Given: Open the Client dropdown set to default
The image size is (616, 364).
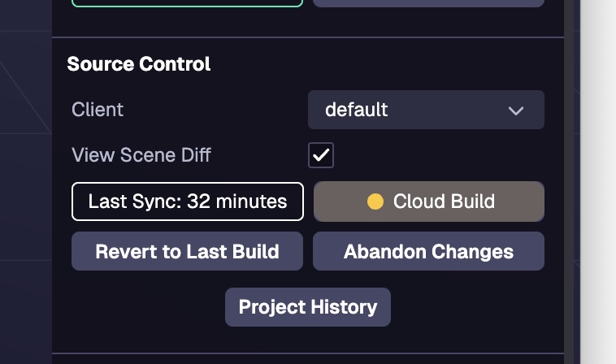Looking at the screenshot, I should pyautogui.click(x=426, y=110).
